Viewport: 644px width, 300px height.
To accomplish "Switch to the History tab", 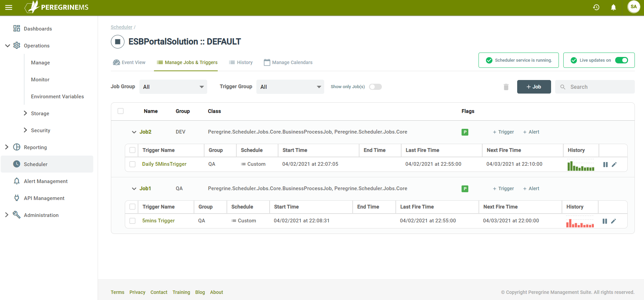I will point(241,62).
